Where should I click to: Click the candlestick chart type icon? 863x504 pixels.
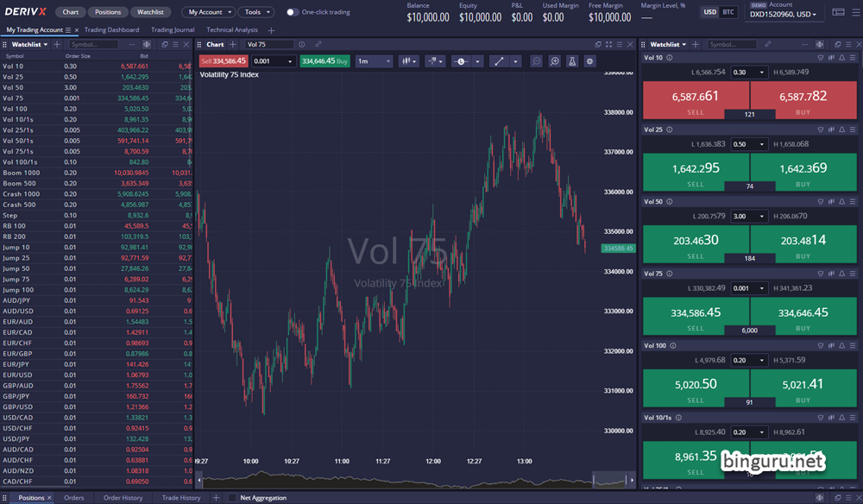click(x=404, y=61)
